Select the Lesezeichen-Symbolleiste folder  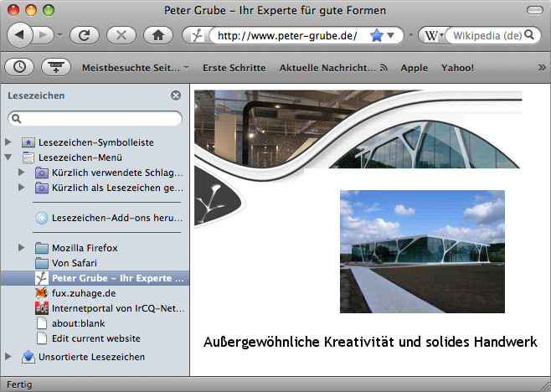tap(88, 142)
